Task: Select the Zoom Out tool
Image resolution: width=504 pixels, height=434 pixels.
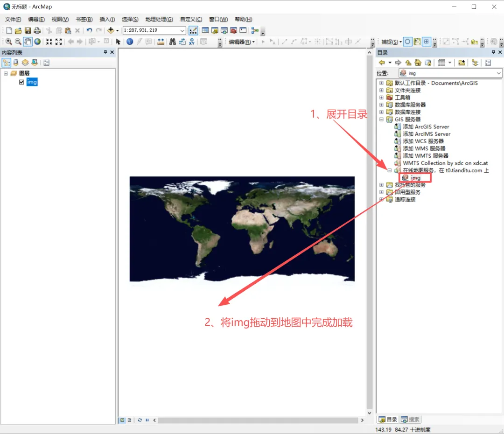Action: pyautogui.click(x=18, y=42)
